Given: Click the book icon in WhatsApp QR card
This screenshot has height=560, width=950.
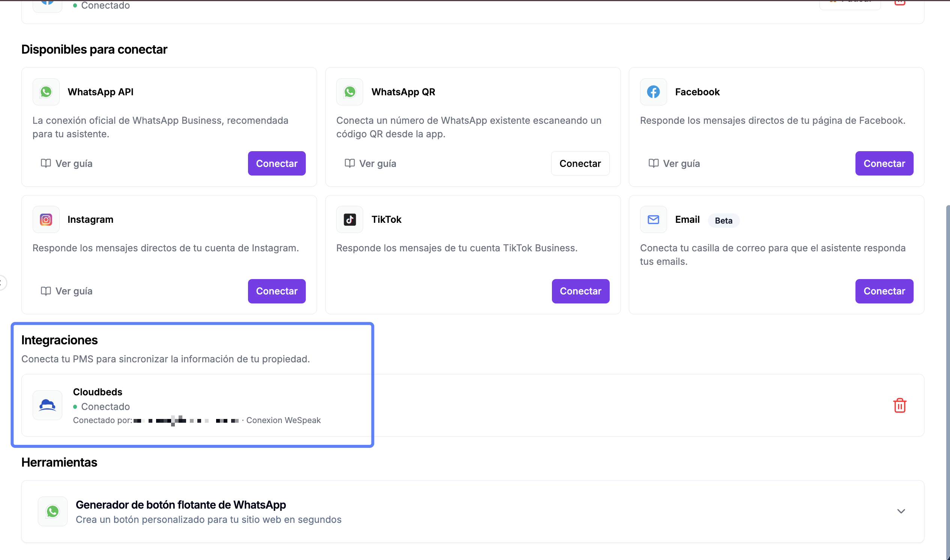Looking at the screenshot, I should tap(350, 164).
